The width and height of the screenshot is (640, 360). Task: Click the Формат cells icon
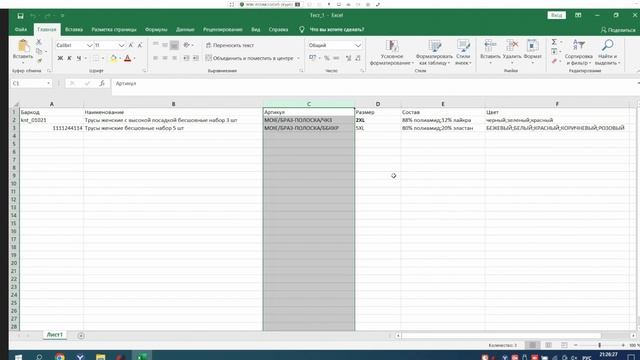point(532,45)
